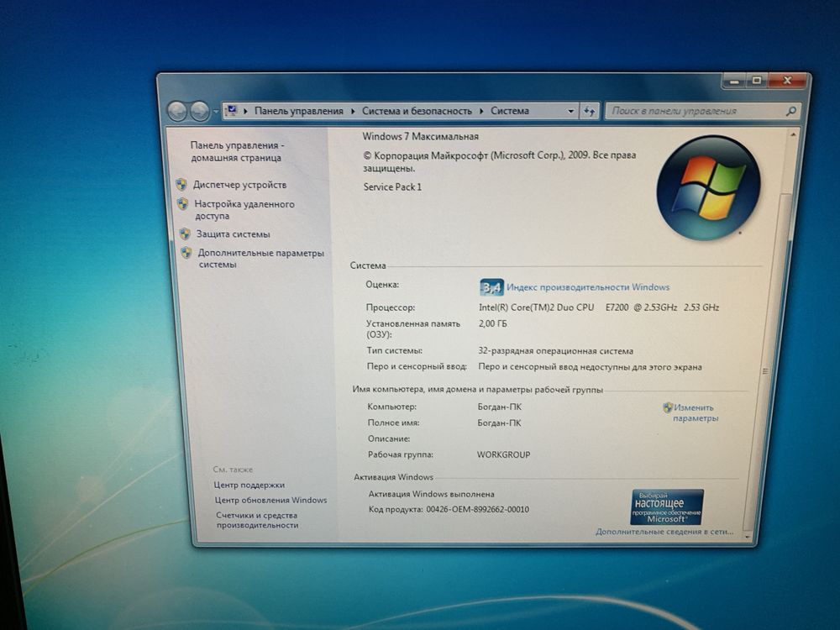Open Дополнительные параметры системы
Viewport: 840px width, 630px height.
(261, 259)
